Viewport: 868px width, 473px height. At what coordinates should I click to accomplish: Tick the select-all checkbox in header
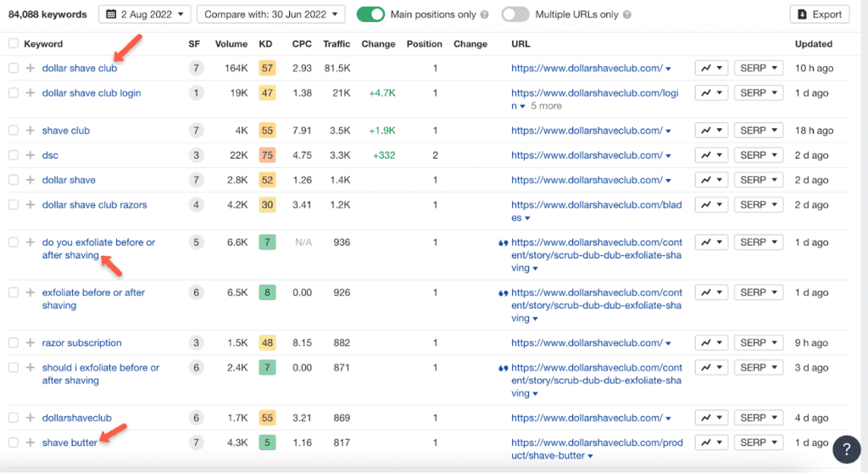(x=14, y=44)
